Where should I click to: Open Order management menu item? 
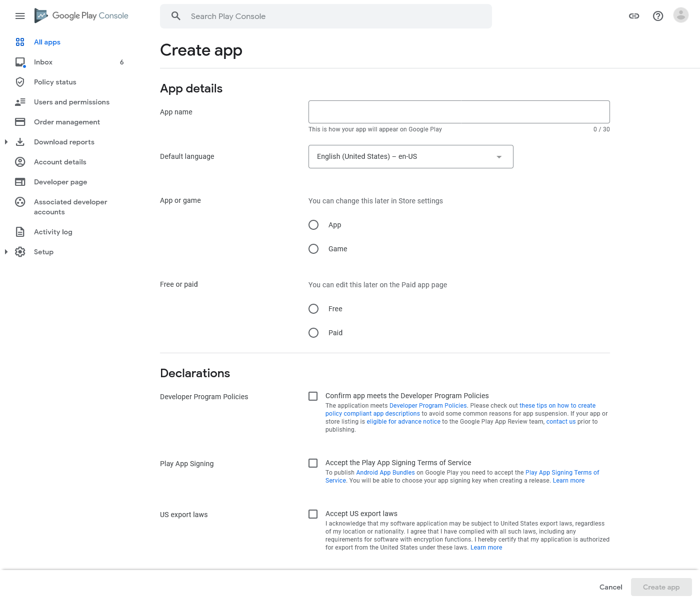pyautogui.click(x=67, y=122)
